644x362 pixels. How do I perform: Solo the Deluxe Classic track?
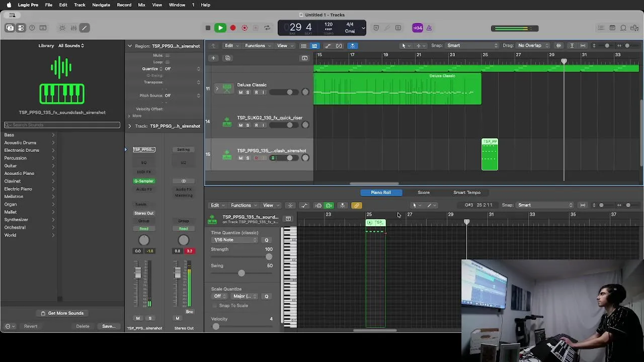248,93
